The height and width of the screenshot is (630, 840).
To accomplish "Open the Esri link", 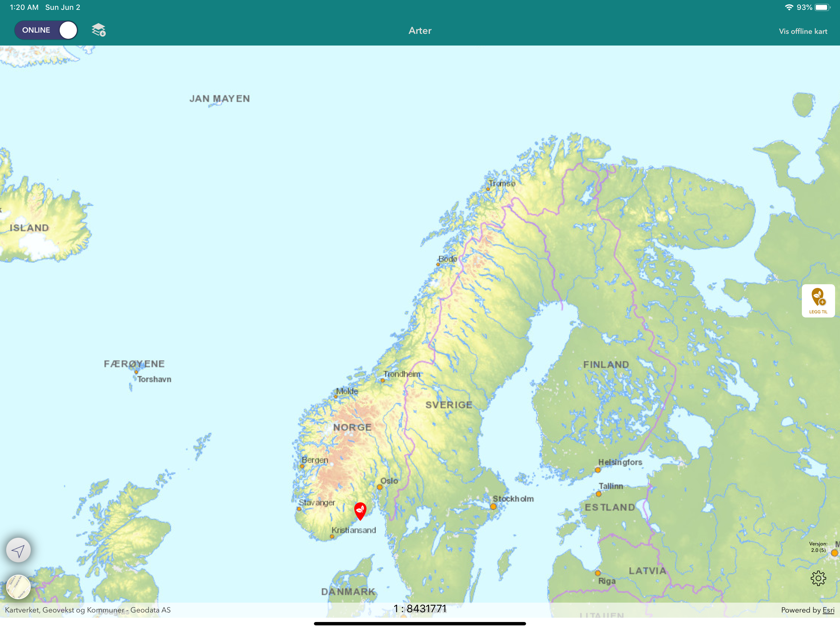I will 828,610.
